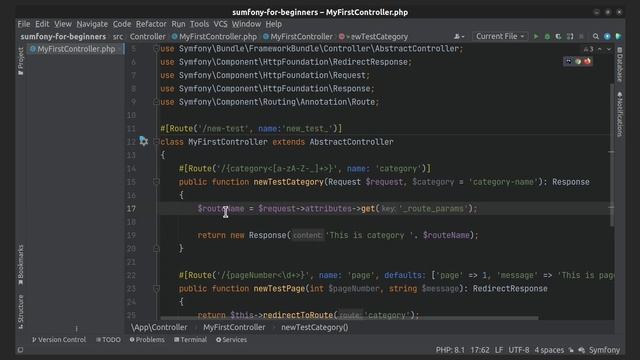Viewport: 640px width, 360px height.
Task: Collapse newTestCategory function fold at line 15
Action: click(x=156, y=182)
